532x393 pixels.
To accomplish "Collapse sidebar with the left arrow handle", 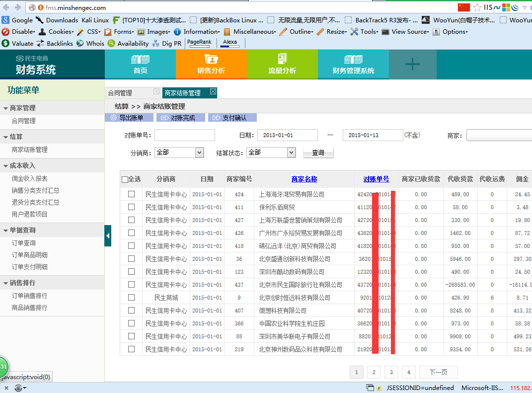I will 108,236.
